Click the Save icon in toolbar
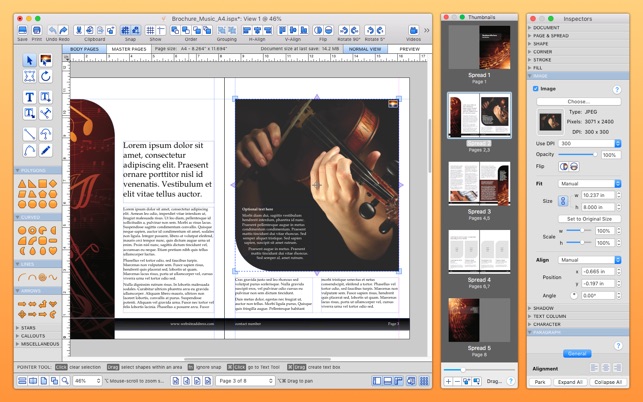The width and height of the screenshot is (643, 402). (23, 30)
